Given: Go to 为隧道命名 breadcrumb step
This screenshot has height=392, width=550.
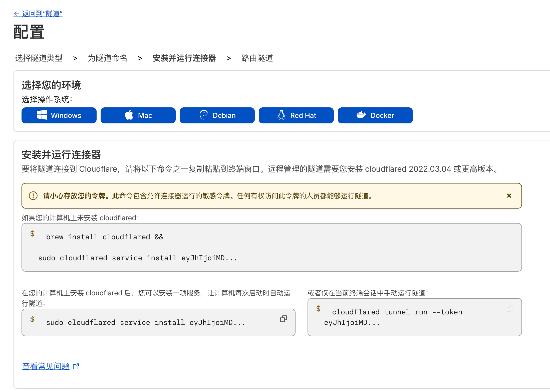Looking at the screenshot, I should [107, 58].
